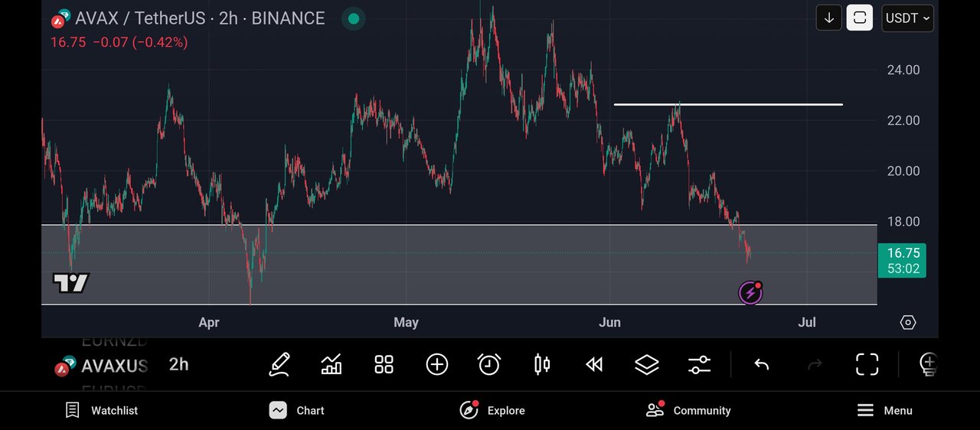980x430 pixels.
Task: Tap the 24.00 price axis label
Action: point(903,70)
